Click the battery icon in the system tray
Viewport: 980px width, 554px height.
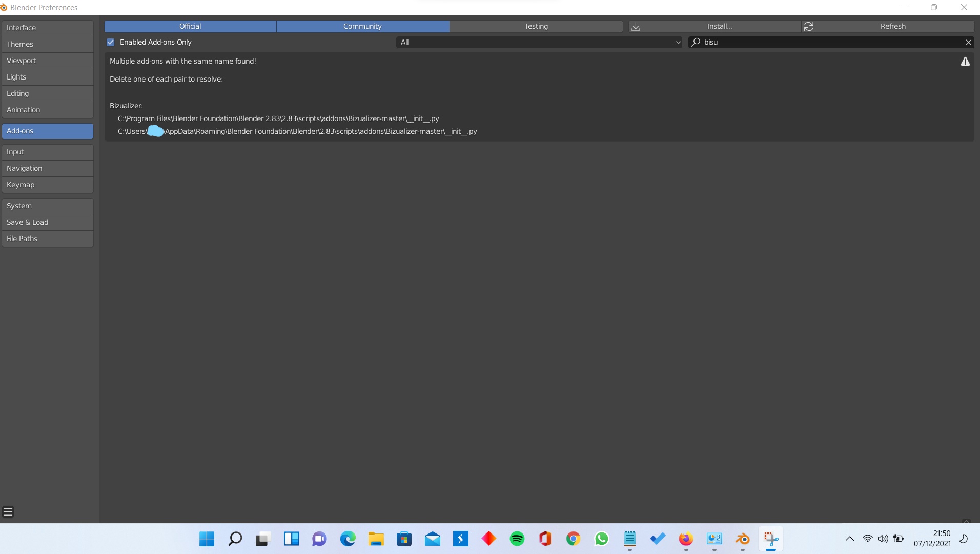[899, 539]
